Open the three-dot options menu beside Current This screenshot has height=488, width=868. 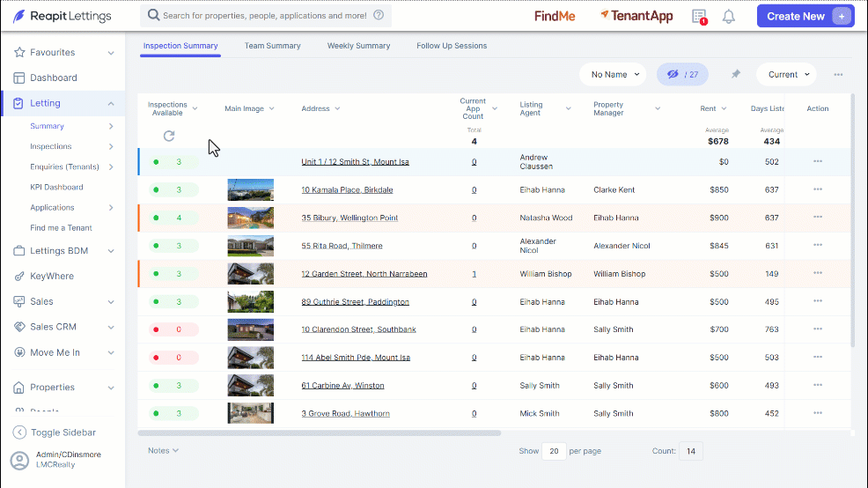pyautogui.click(x=838, y=74)
